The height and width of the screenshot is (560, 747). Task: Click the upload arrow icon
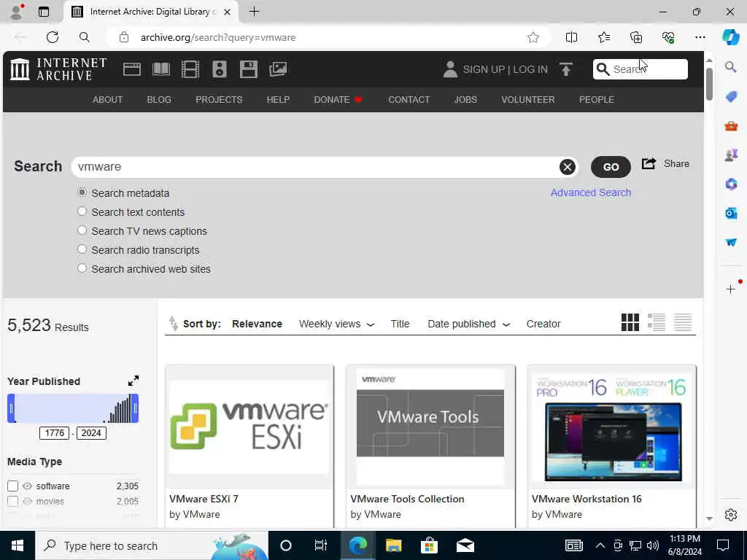(x=566, y=69)
